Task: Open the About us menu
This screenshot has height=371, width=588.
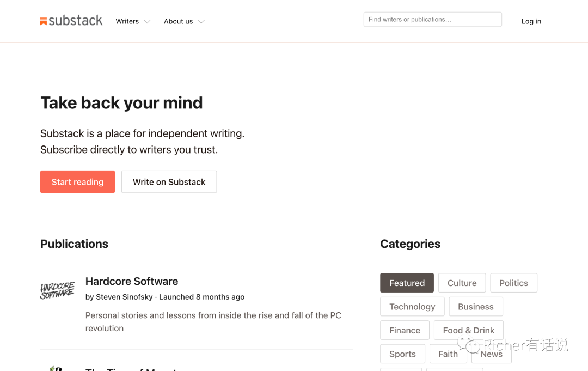Action: pyautogui.click(x=178, y=21)
